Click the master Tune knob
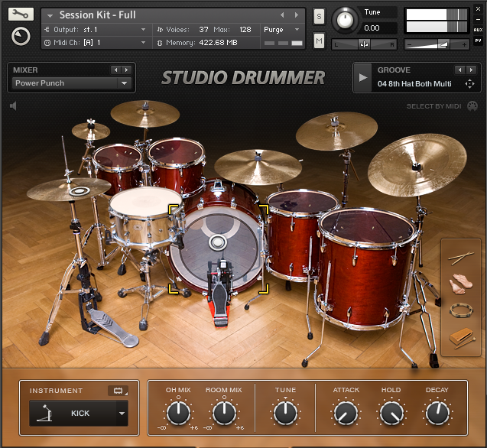 click(345, 20)
